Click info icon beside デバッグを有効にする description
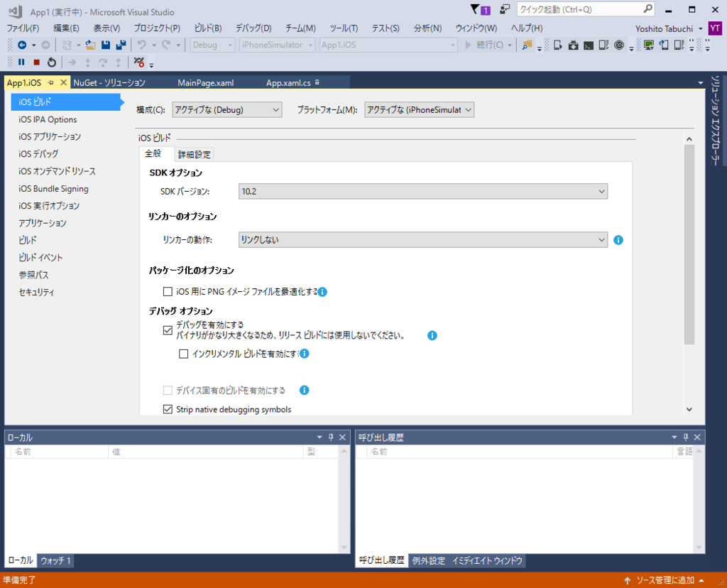727x588 pixels. pyautogui.click(x=432, y=335)
